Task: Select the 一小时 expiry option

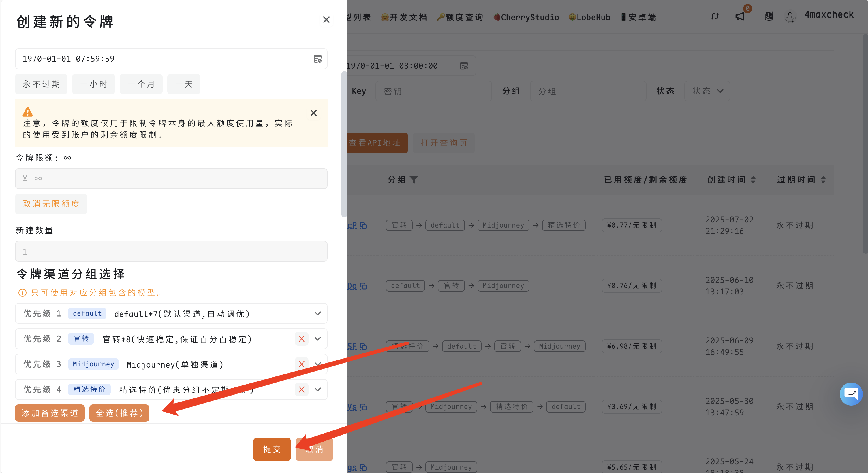Action: (93, 84)
